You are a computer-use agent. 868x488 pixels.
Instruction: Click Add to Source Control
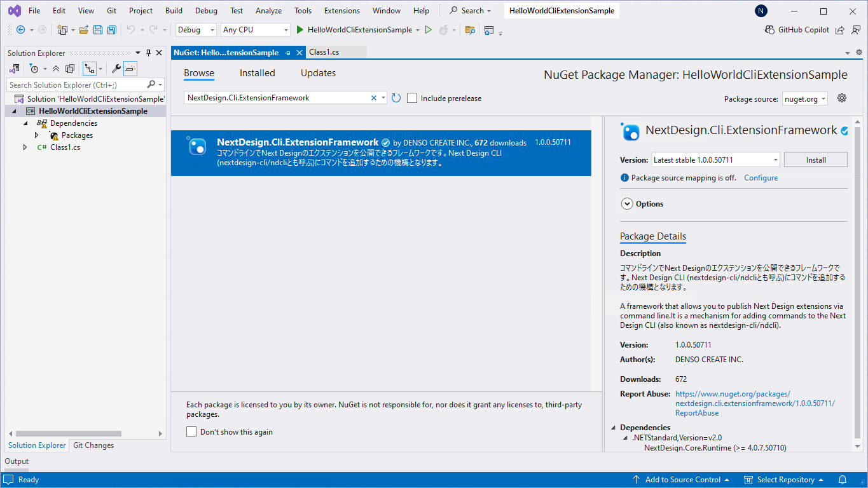[x=680, y=480]
